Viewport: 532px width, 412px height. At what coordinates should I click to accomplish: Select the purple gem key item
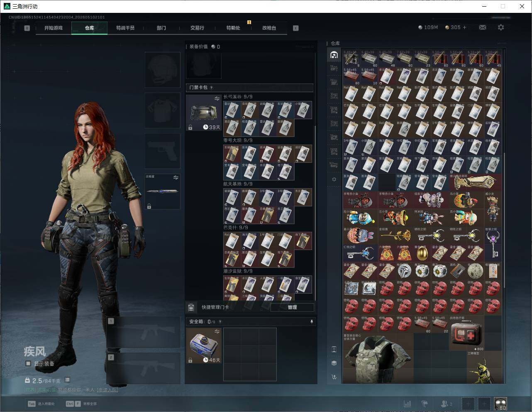click(x=493, y=244)
